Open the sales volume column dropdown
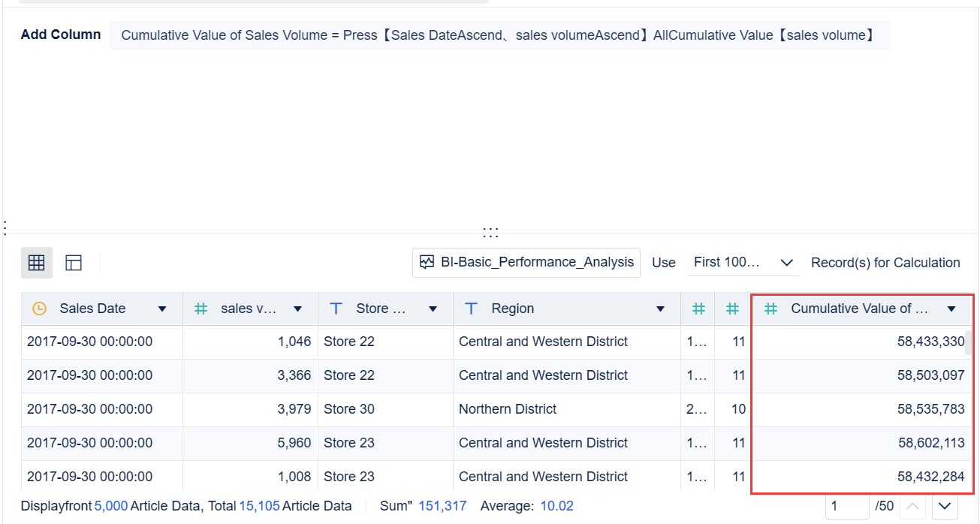 pyautogui.click(x=297, y=308)
